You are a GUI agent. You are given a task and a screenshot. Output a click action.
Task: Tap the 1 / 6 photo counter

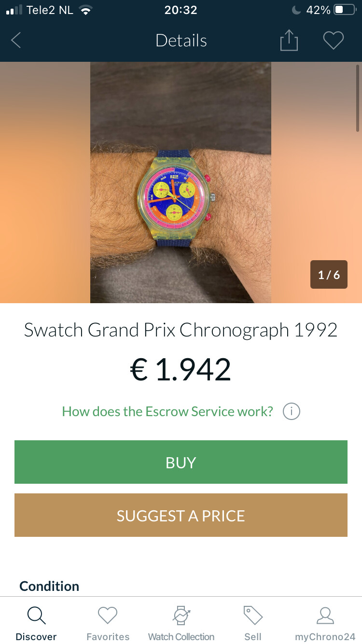329,275
